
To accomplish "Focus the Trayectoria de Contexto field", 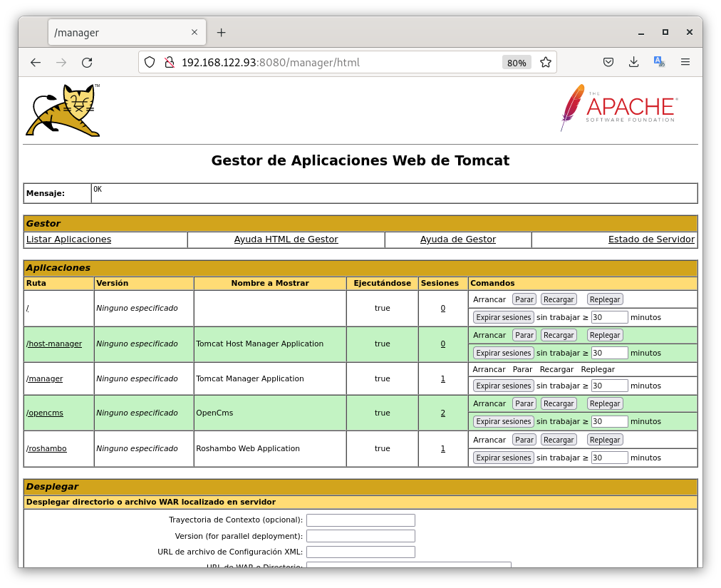I will pos(360,520).
